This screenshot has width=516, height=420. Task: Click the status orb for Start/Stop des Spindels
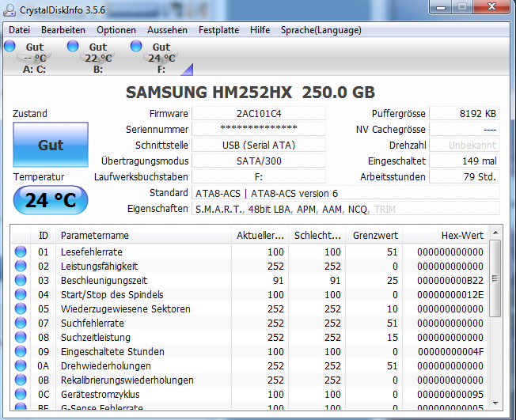(x=21, y=294)
